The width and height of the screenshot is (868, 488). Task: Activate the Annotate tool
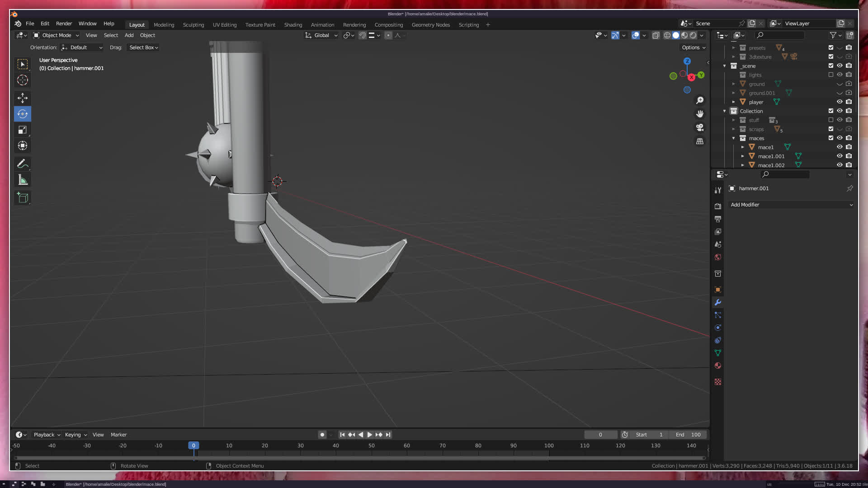23,164
